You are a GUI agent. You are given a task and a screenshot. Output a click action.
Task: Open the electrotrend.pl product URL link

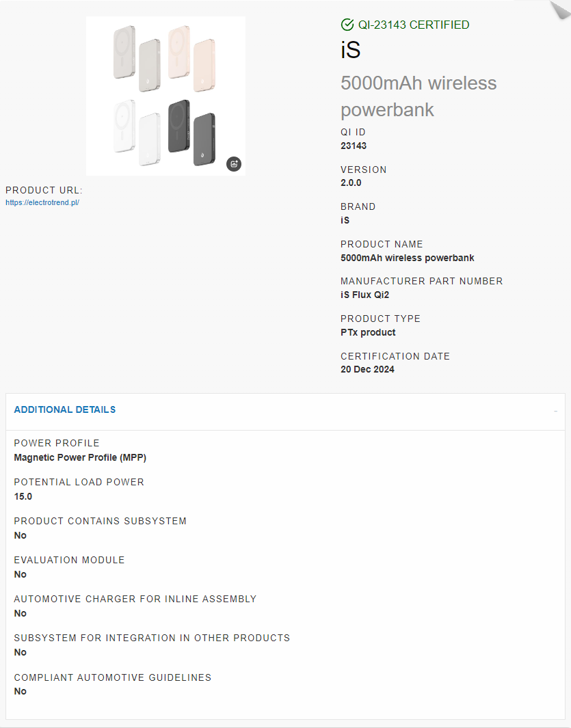tap(42, 202)
